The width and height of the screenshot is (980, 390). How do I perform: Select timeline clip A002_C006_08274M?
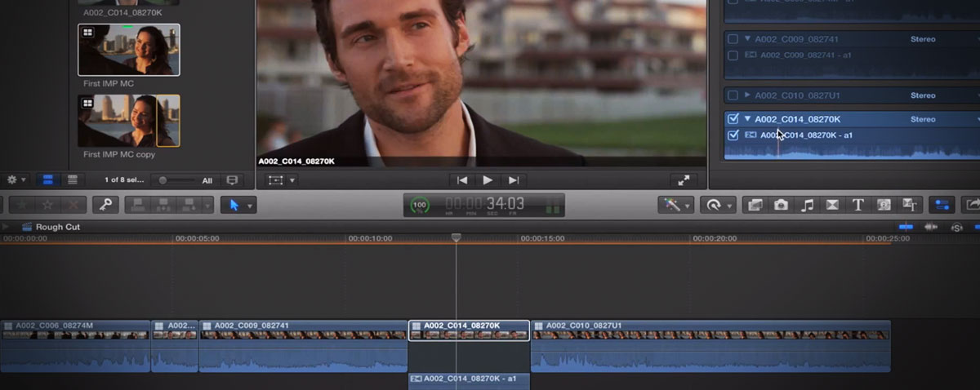(x=75, y=346)
